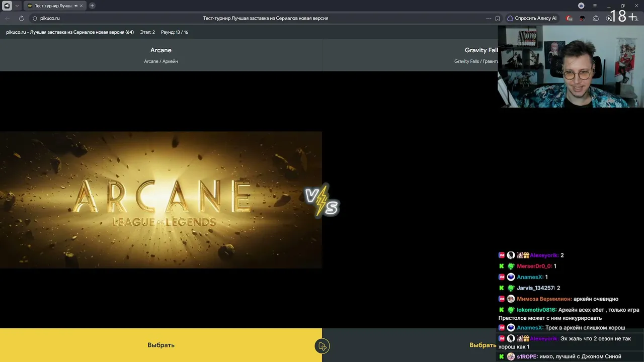Mute audio via the tab's speaker icon
644x362 pixels.
[76, 6]
